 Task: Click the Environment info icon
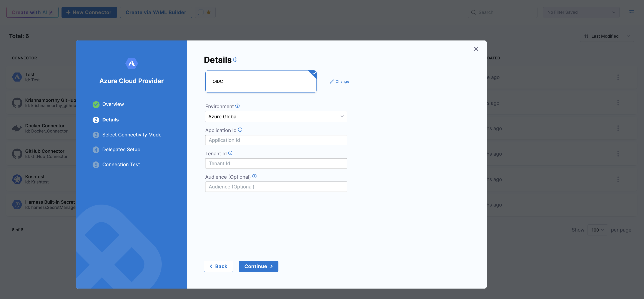[238, 106]
